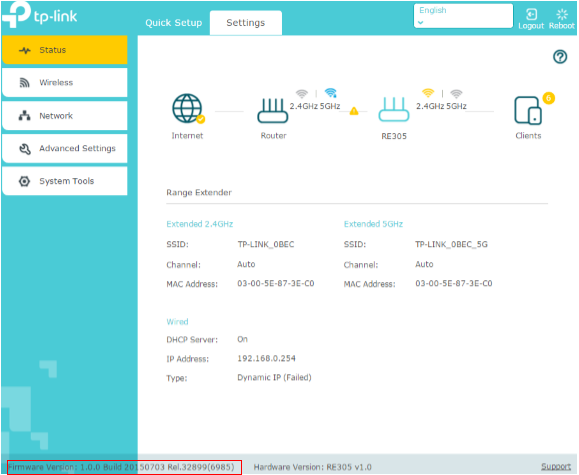Switch to the Quick Setup tab
This screenshot has height=475, width=579.
point(174,23)
